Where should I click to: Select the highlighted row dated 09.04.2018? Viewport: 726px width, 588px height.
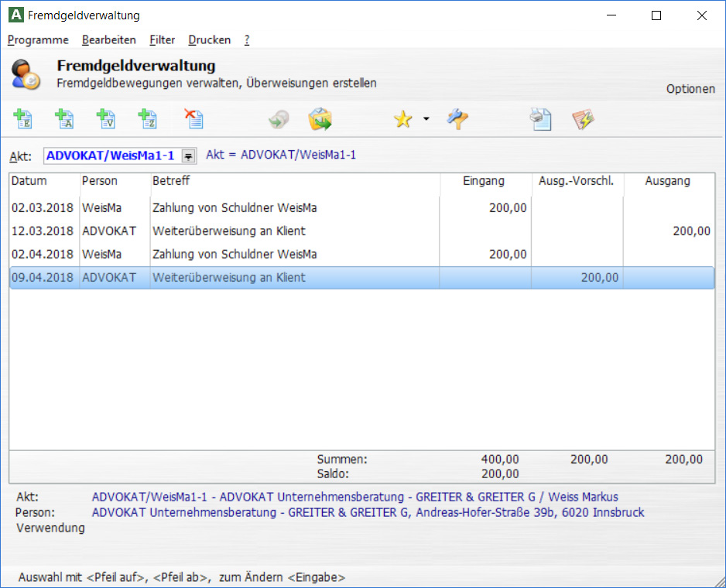tap(361, 277)
